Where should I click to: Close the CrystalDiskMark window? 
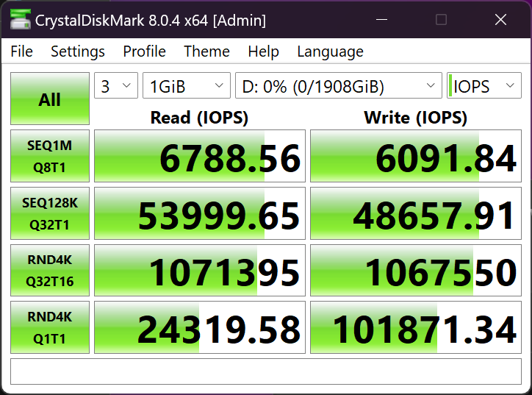500,20
